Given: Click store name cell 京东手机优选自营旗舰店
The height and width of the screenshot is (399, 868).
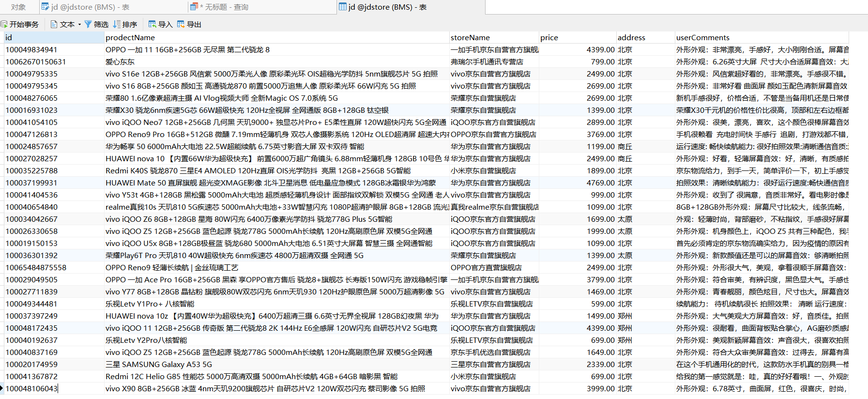Looking at the screenshot, I should point(494,353).
